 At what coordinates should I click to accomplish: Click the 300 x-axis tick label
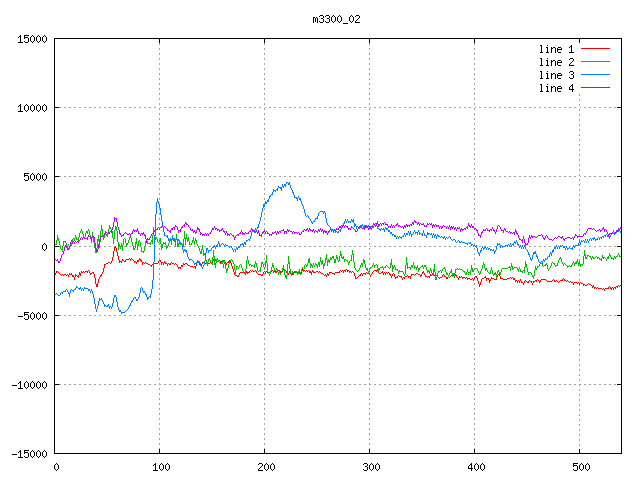370,466
